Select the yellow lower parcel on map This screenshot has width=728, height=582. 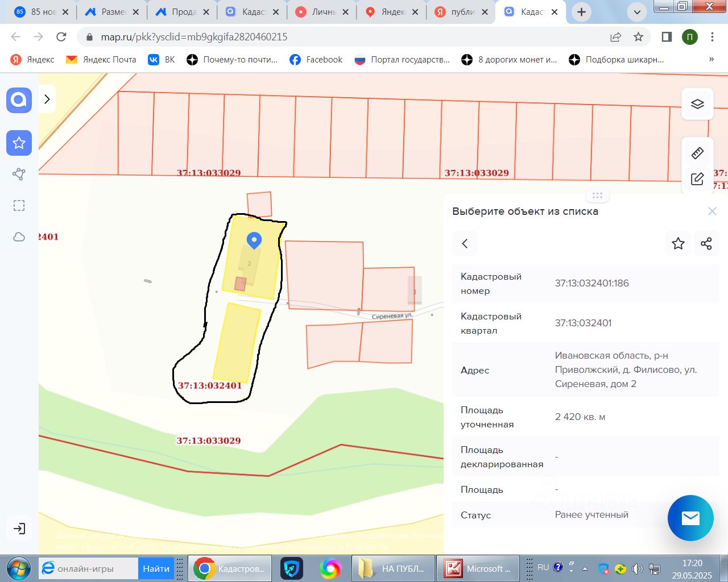coord(237,343)
